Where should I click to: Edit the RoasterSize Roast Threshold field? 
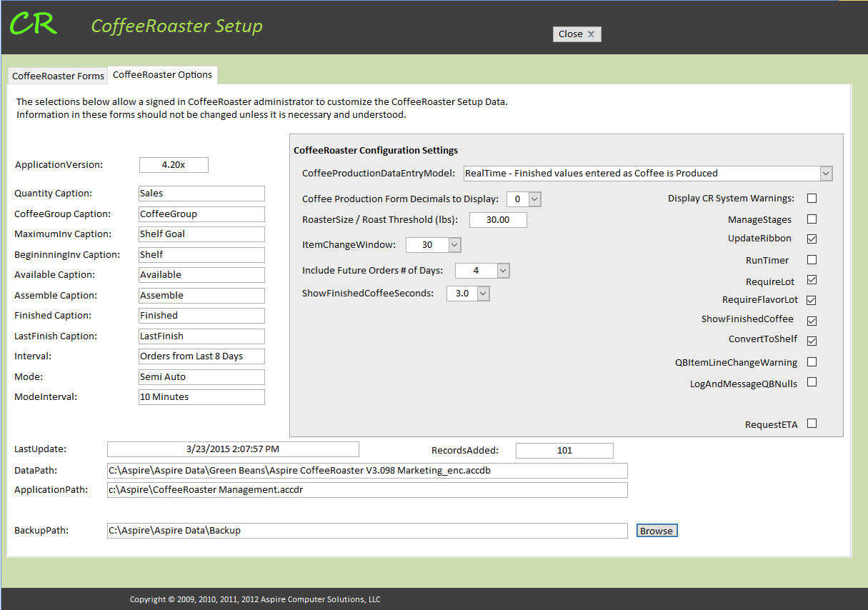point(498,220)
